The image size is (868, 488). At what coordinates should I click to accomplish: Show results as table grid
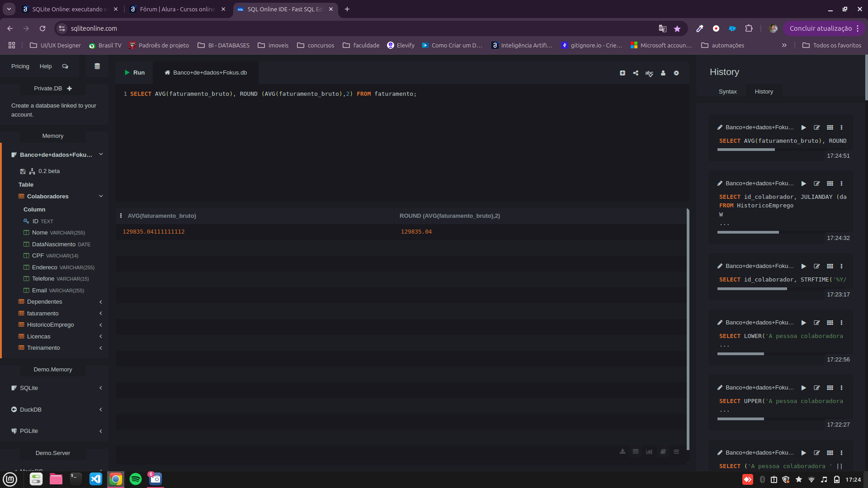point(636,451)
